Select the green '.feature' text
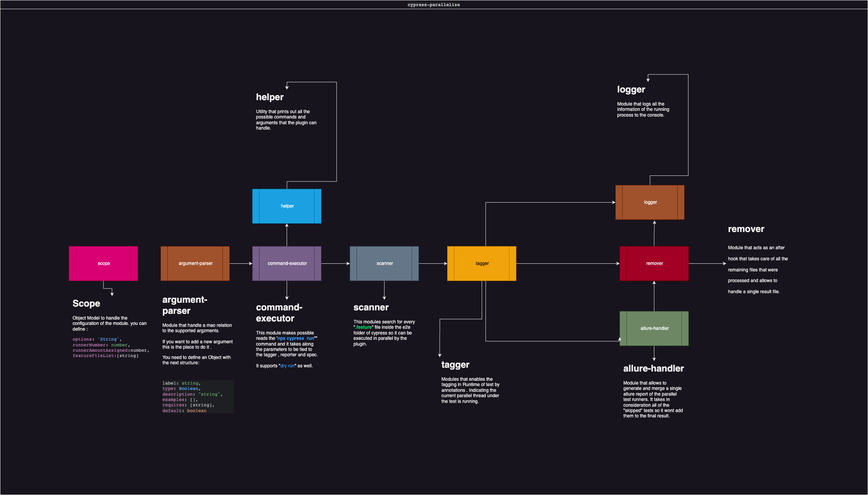The height and width of the screenshot is (495, 868). coord(363,327)
